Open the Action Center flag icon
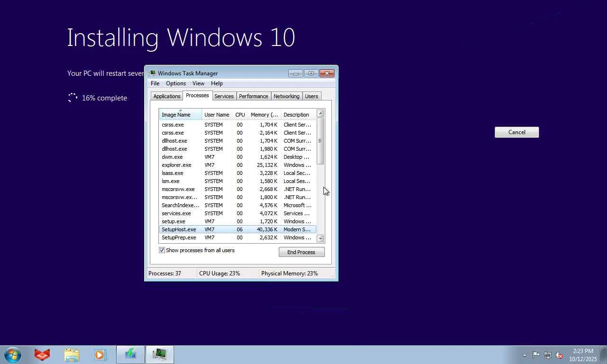The width and height of the screenshot is (607, 364). pos(536,355)
